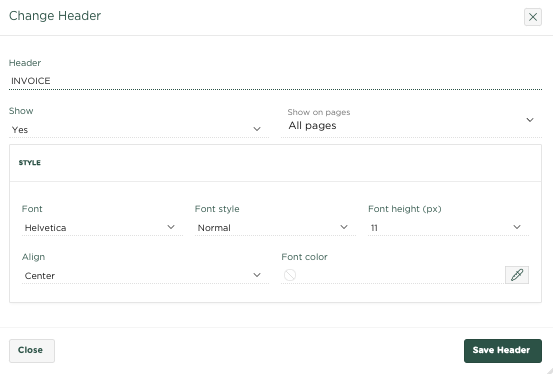Image resolution: width=553 pixels, height=374 pixels.
Task: Open the eyedropper color picker
Action: 517,275
